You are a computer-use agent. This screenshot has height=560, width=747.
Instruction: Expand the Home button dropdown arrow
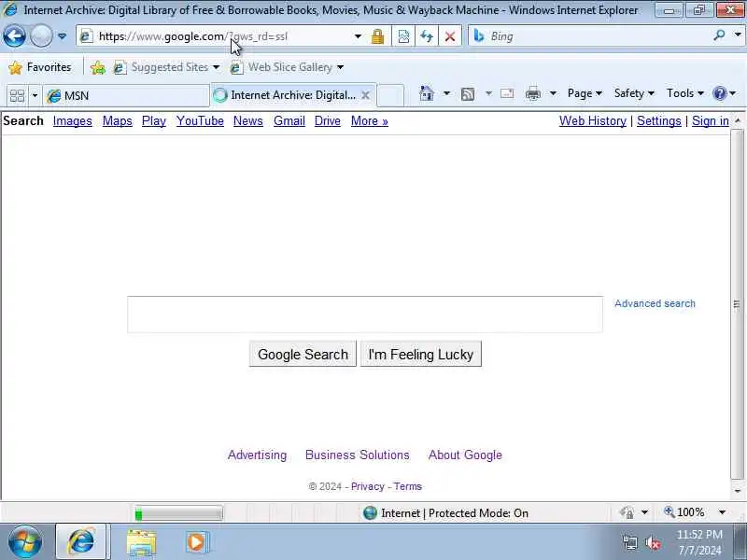click(446, 93)
